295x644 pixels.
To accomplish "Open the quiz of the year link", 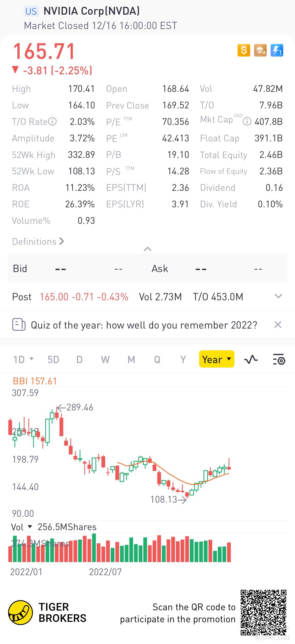I will coord(144,325).
